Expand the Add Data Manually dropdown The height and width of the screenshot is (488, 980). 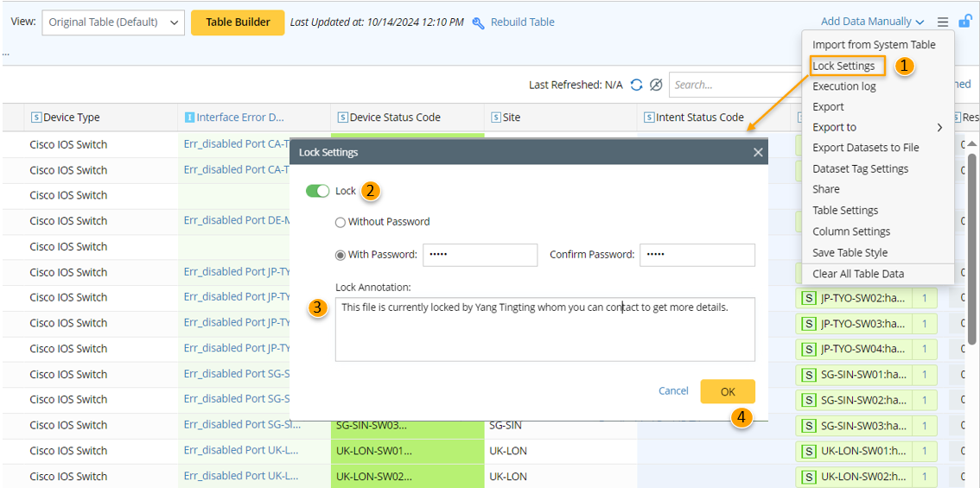pos(872,22)
